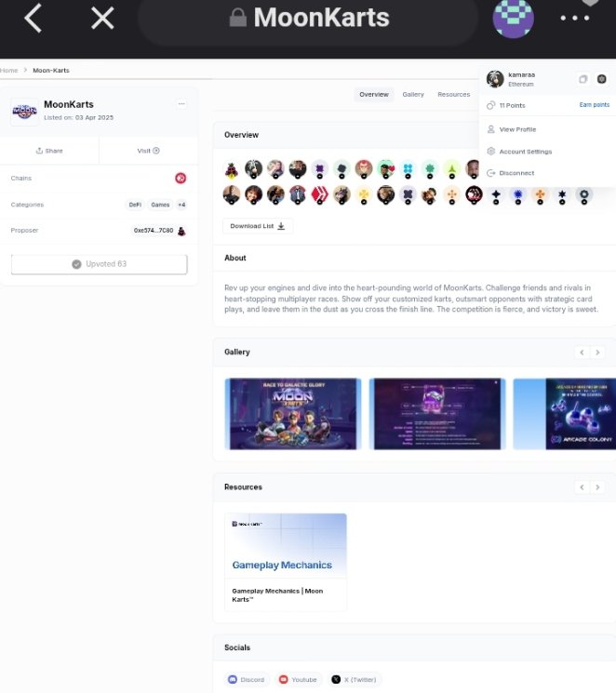The height and width of the screenshot is (693, 616).
Task: Open the three-dot browser menu
Action: point(574,18)
